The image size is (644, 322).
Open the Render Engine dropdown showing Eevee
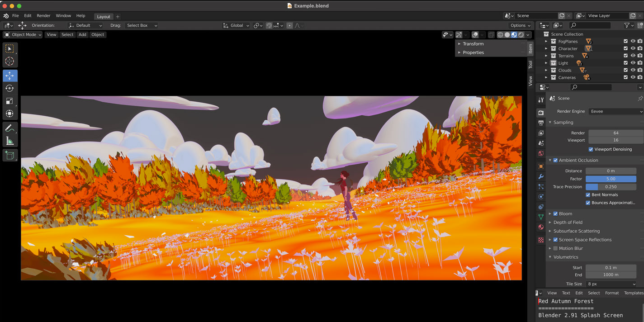click(x=616, y=111)
